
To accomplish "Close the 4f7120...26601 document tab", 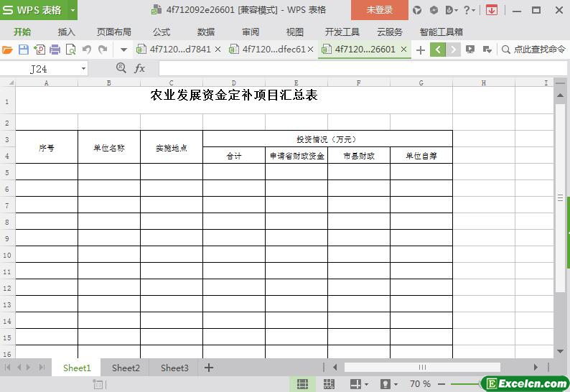I will 403,49.
